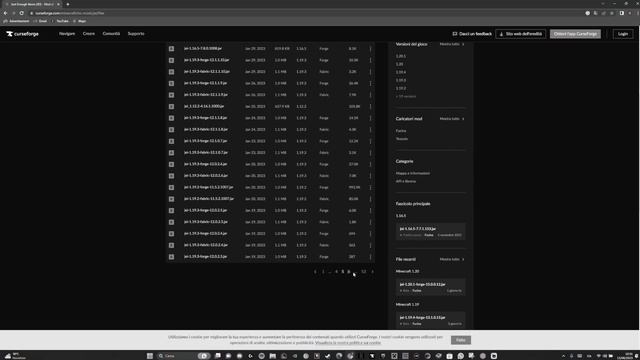Open the Sito web dell'eredità button
The image size is (640, 360).
point(520,34)
